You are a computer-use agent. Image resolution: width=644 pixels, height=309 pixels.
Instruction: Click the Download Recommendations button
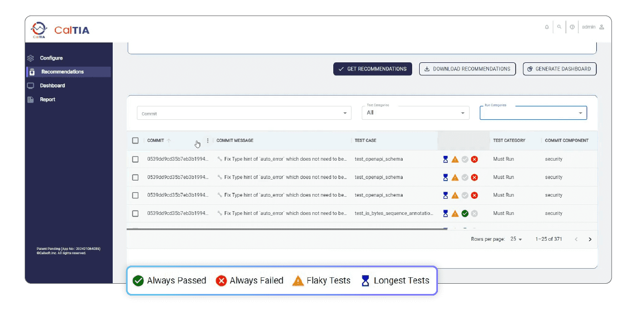(467, 69)
